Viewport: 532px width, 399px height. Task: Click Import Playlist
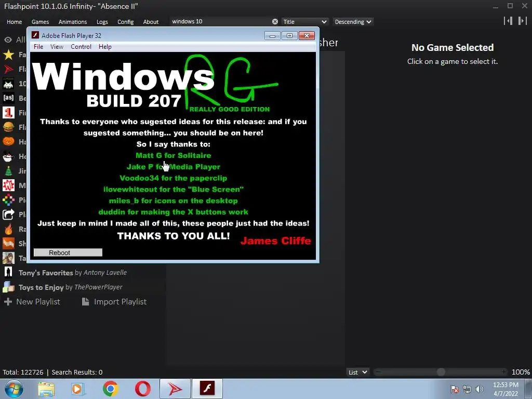click(x=114, y=302)
